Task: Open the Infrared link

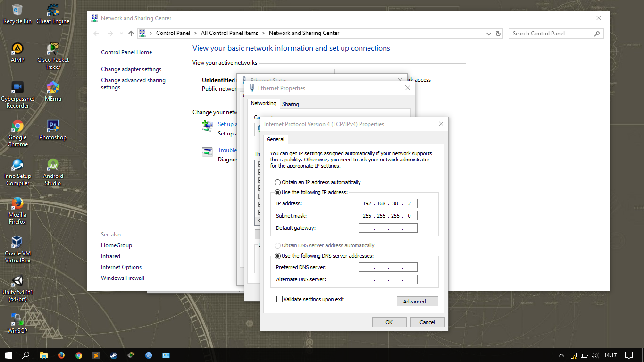Action: [110, 256]
